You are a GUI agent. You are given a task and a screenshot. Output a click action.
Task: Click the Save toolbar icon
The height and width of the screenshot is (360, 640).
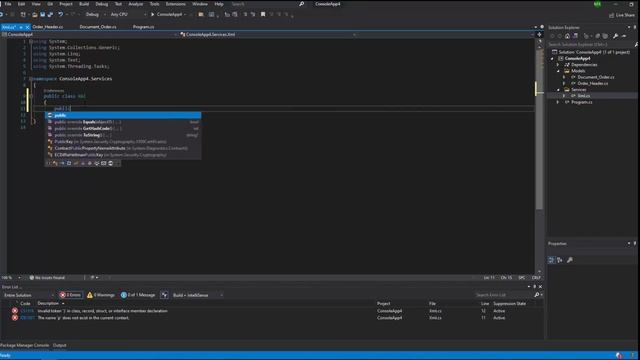tap(42, 14)
